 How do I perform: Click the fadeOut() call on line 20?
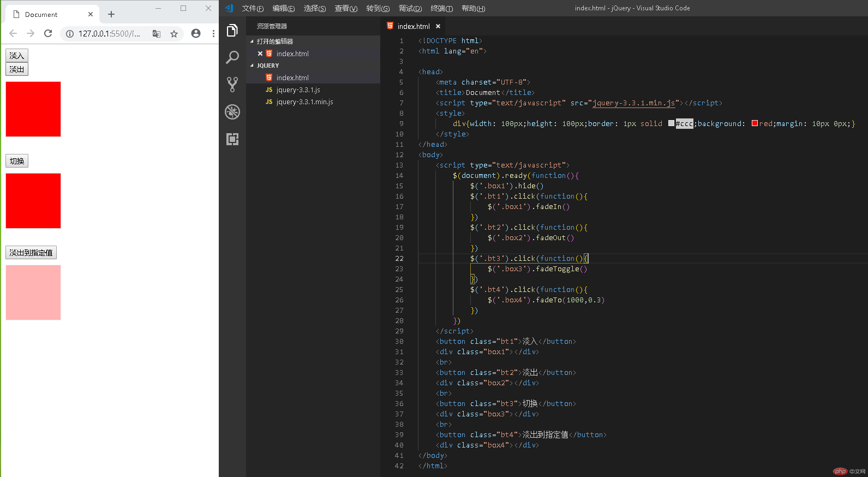pyautogui.click(x=555, y=238)
